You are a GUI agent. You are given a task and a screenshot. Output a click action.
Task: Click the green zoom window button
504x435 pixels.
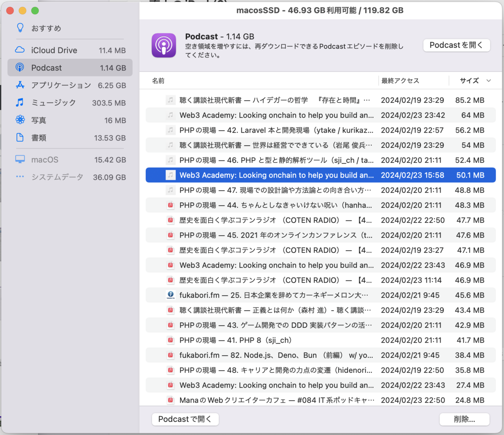[x=35, y=10]
